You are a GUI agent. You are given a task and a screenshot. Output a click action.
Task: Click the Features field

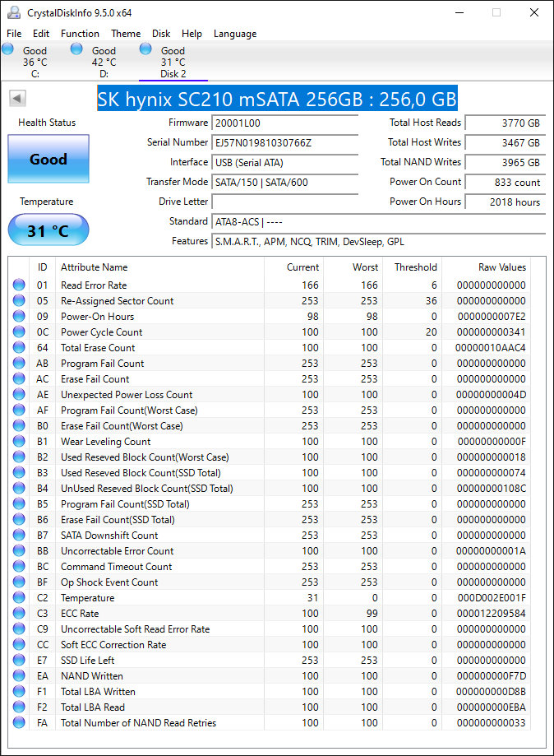(x=379, y=242)
